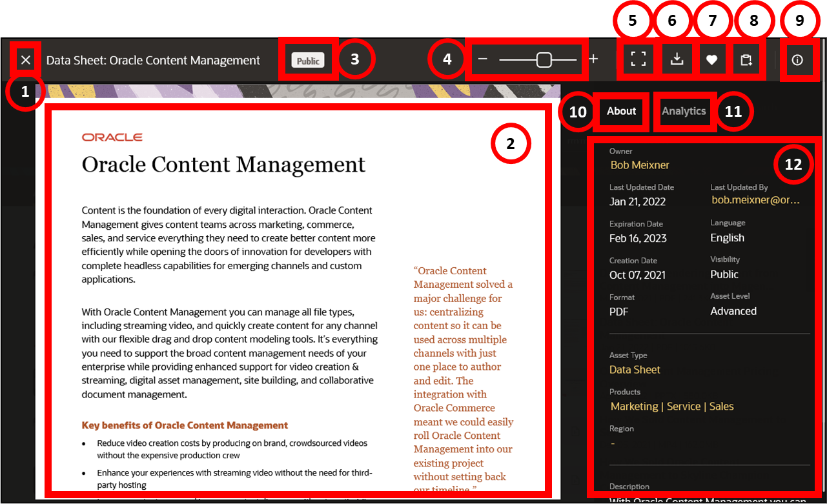Click the zoom slider handle
Screen dimensions: 827x504
[544, 59]
